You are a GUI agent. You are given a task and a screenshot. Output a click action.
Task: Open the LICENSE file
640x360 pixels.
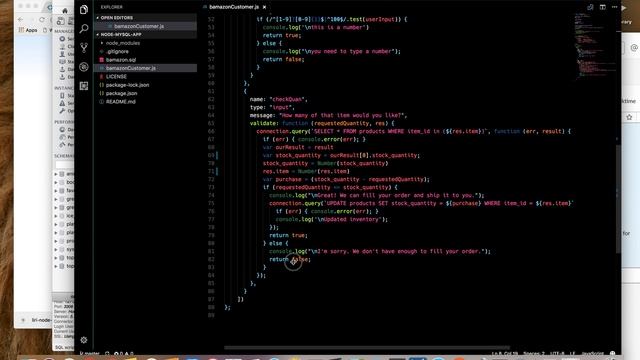(116, 76)
